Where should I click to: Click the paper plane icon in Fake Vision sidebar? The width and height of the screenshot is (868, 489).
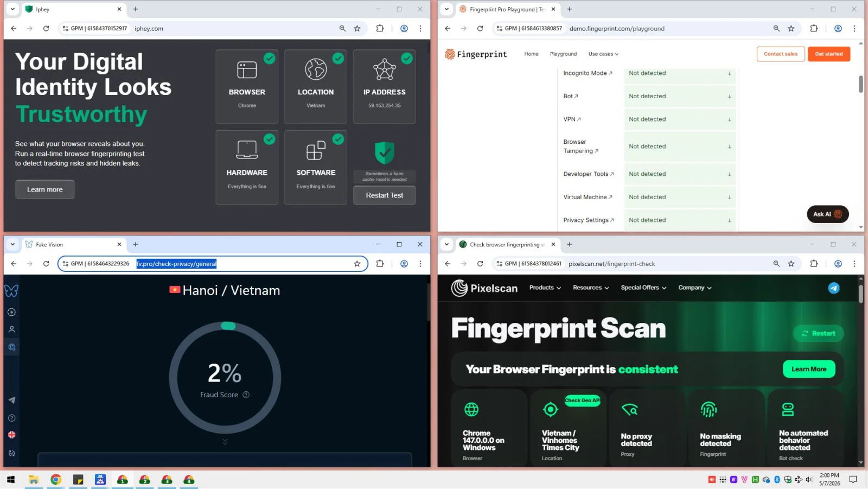(x=11, y=400)
